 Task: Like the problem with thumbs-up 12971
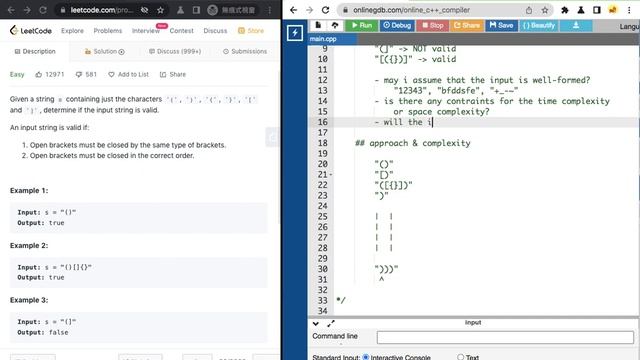coord(50,74)
